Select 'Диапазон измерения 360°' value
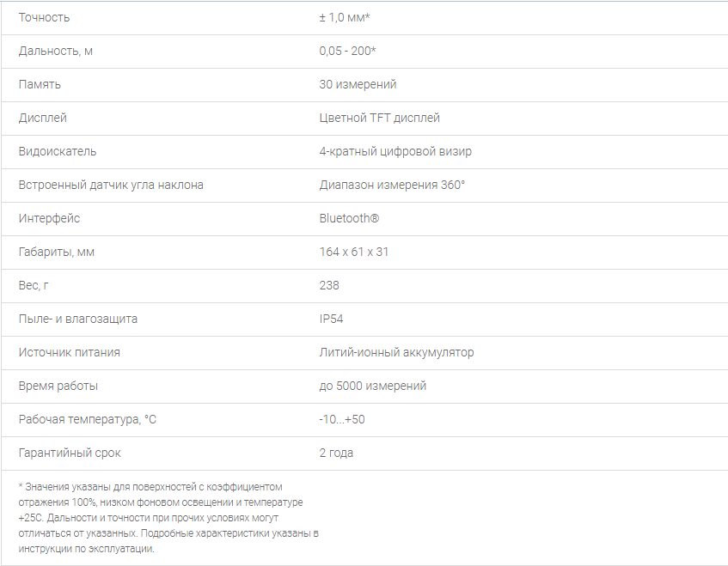This screenshot has width=728, height=566. 392,185
